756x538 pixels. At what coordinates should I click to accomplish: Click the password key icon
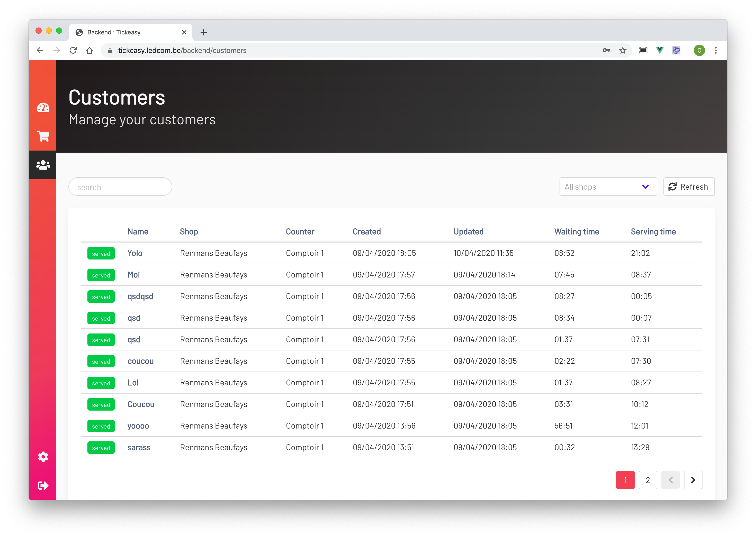pyautogui.click(x=606, y=50)
